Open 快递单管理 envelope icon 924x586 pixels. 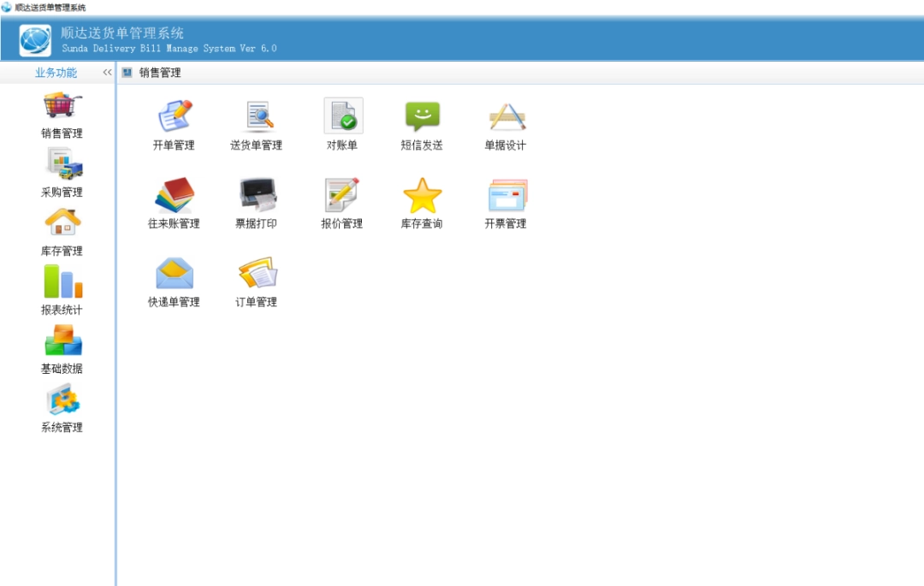click(174, 274)
